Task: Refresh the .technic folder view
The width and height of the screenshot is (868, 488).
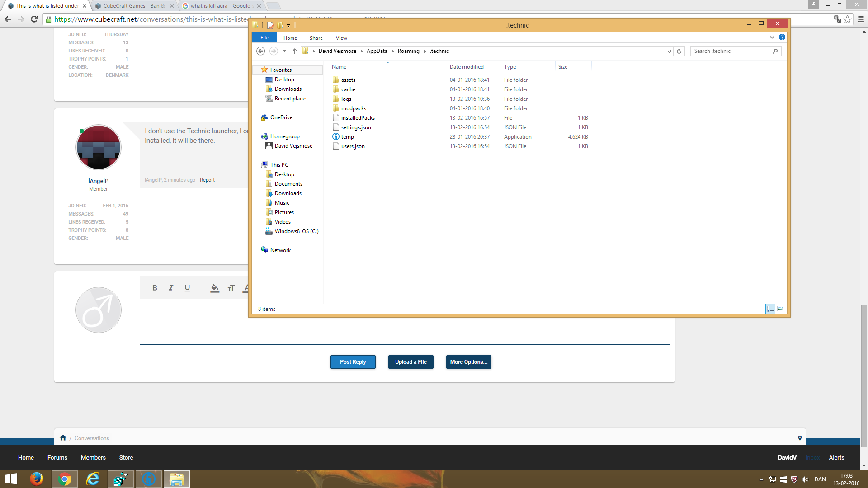Action: click(679, 51)
